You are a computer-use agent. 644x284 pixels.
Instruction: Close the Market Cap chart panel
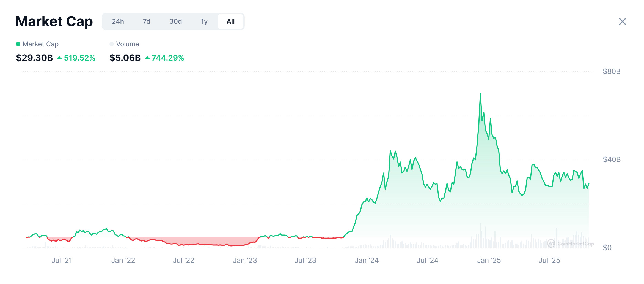coord(622,21)
